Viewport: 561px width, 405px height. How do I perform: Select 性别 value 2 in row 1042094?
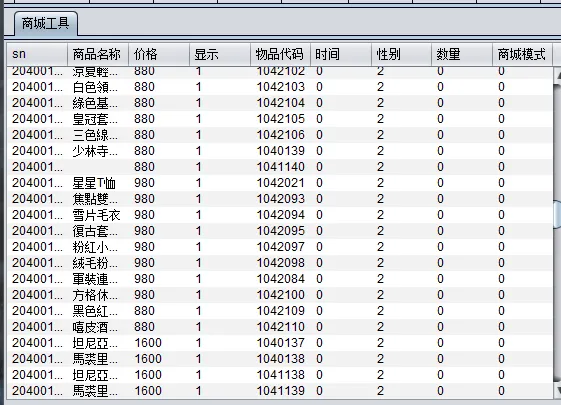pyautogui.click(x=401, y=215)
